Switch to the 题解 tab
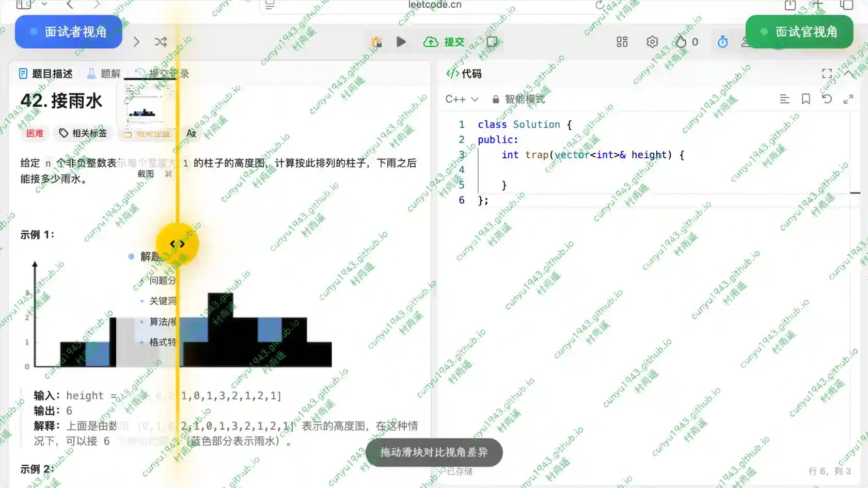The image size is (868, 488). (104, 74)
